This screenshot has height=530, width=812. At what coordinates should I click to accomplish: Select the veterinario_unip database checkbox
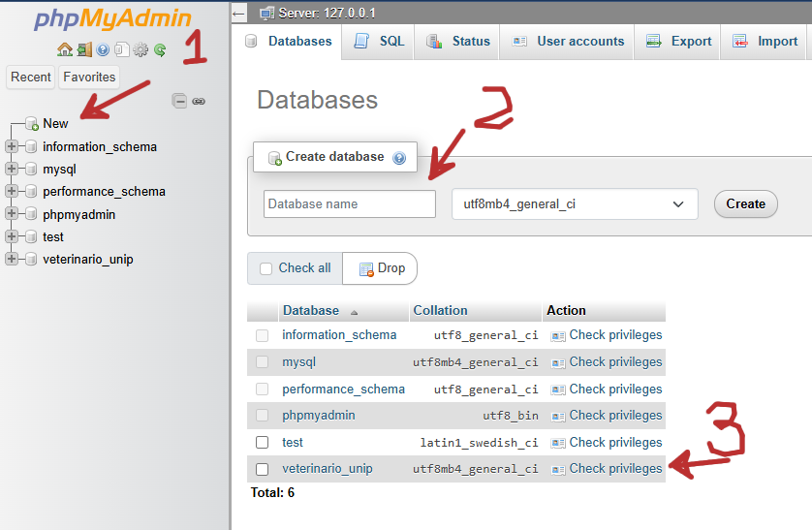(x=262, y=469)
